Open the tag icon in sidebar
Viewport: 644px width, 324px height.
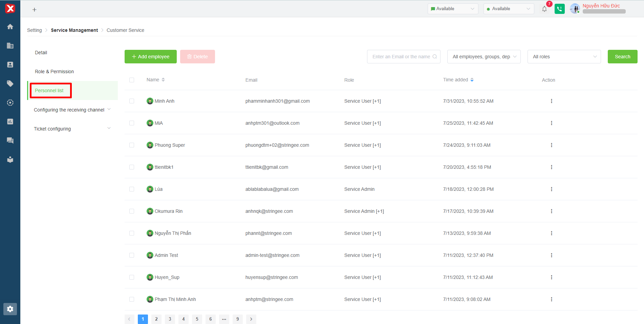point(10,84)
